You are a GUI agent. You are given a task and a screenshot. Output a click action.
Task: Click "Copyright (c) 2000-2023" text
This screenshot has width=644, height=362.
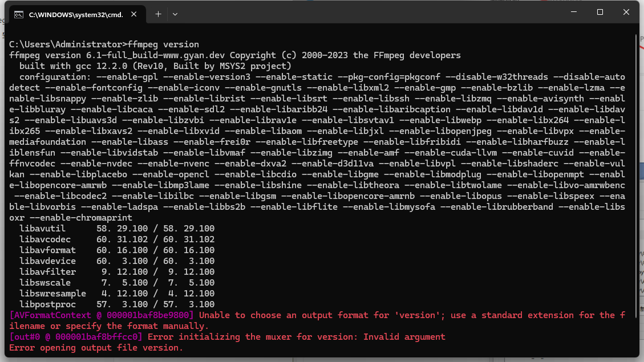tap(289, 55)
